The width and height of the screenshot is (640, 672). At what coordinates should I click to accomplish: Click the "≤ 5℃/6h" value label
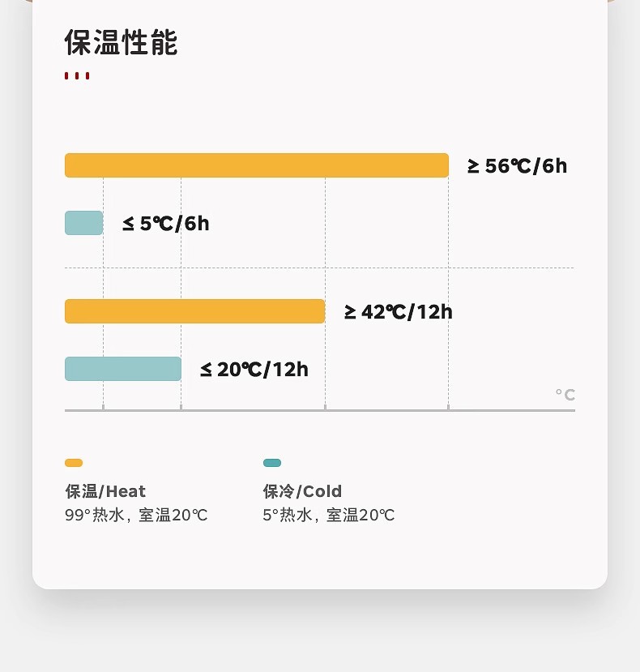tap(166, 224)
